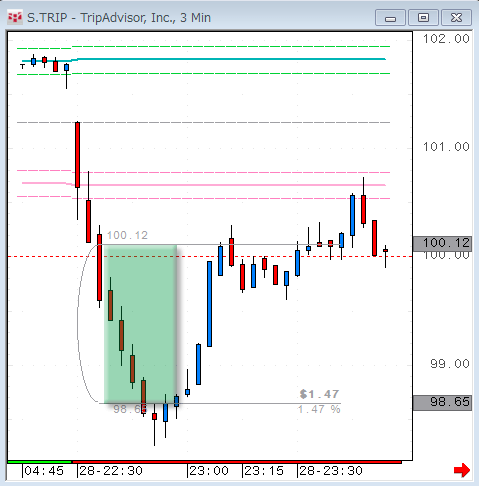
Task: Click the 'S.TRIP - TripAdvisor, Inc., 3 Min' title
Action: pos(119,18)
